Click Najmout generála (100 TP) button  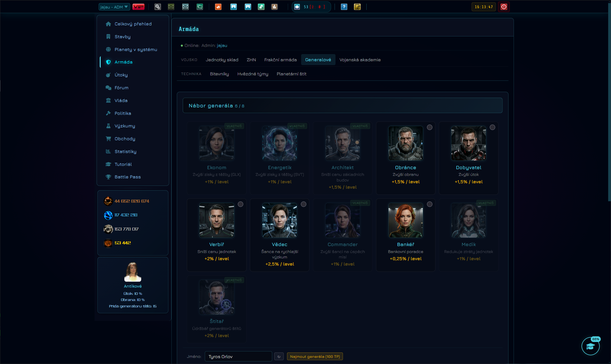coord(315,356)
